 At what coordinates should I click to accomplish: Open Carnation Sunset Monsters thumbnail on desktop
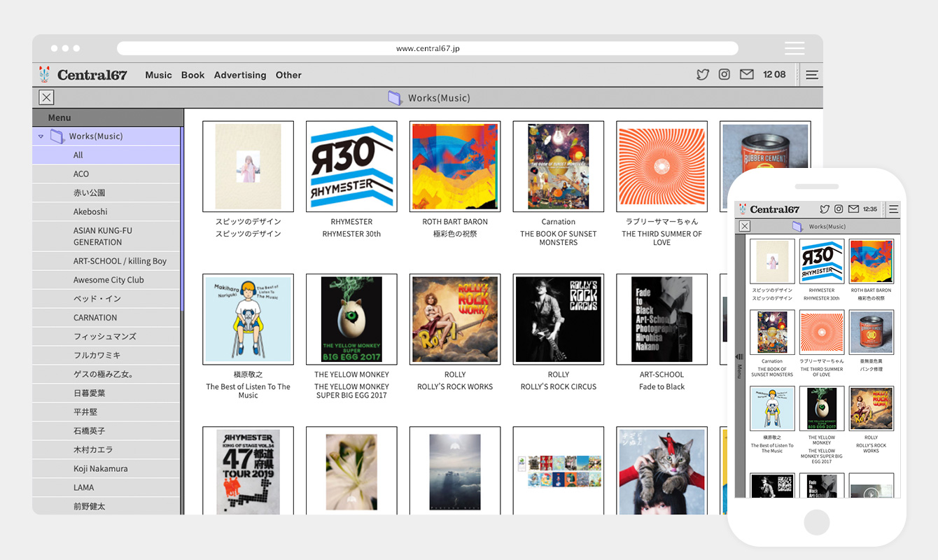pyautogui.click(x=559, y=167)
